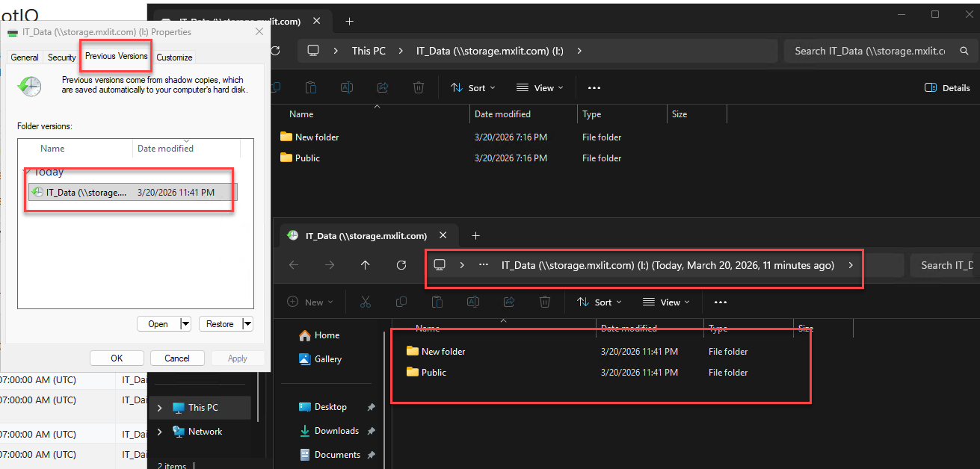Open the dropdown arrow next to Open button

[185, 323]
